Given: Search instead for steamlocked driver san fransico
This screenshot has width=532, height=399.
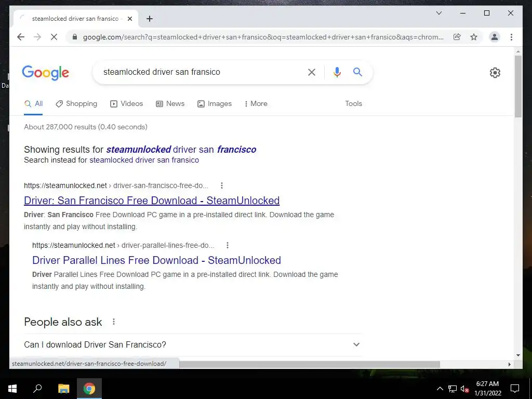Looking at the screenshot, I should tap(144, 160).
